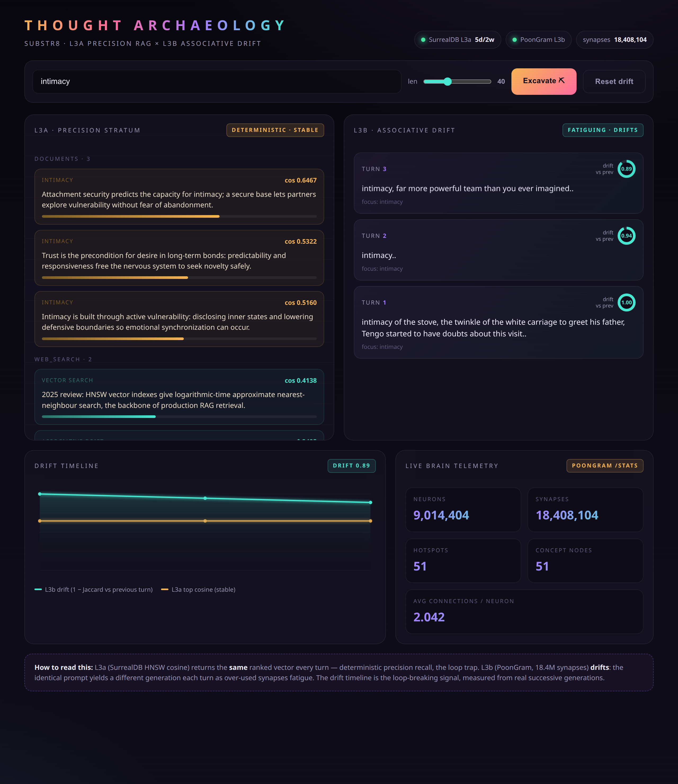
Task: Click the green dot beside SurrealDB L3a
Action: 423,40
